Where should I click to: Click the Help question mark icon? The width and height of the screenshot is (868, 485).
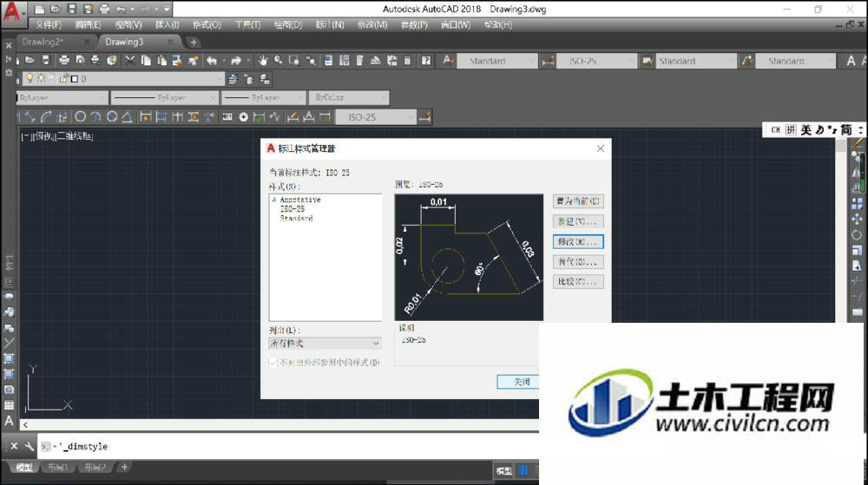(x=425, y=60)
